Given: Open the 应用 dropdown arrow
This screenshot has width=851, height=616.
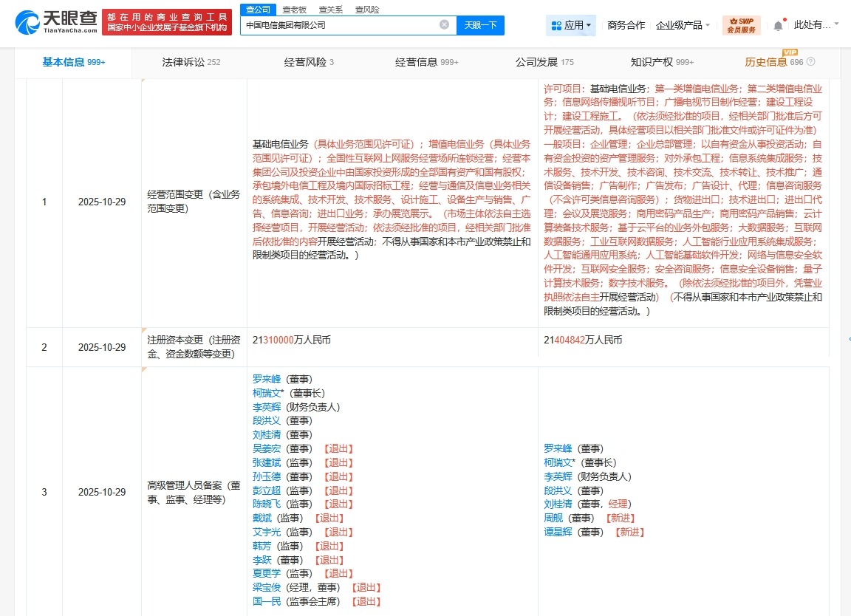Looking at the screenshot, I should [588, 25].
